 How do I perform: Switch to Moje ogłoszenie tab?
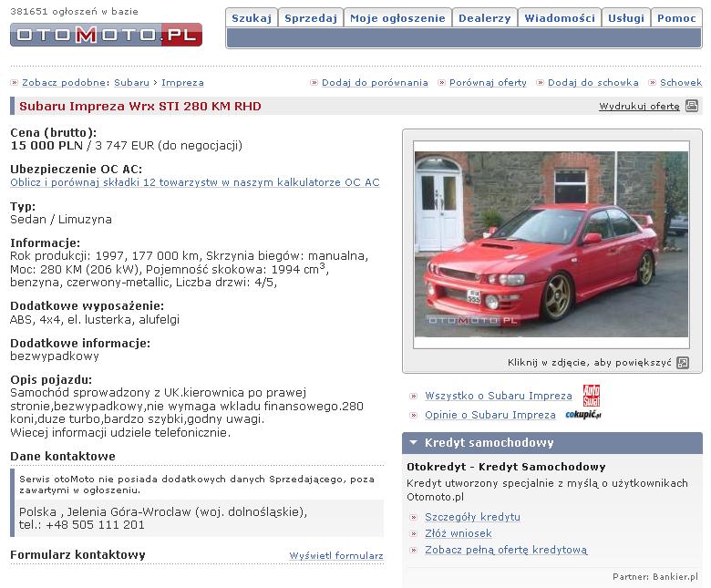[x=397, y=18]
